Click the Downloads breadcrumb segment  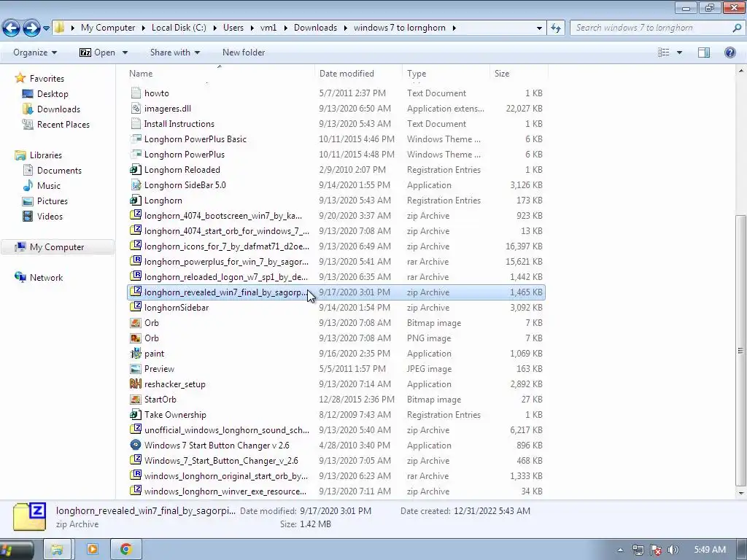(x=315, y=28)
